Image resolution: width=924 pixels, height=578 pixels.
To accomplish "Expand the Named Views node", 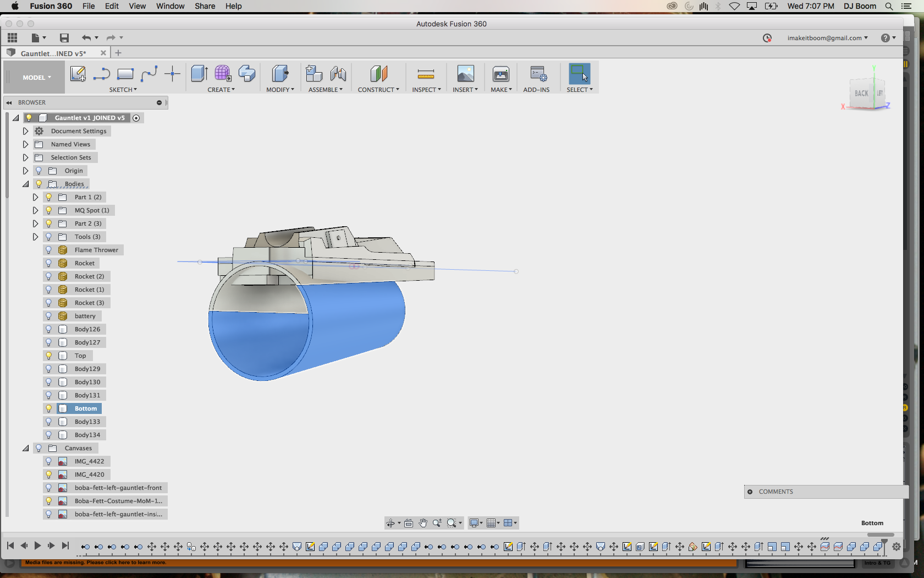I will click(25, 144).
